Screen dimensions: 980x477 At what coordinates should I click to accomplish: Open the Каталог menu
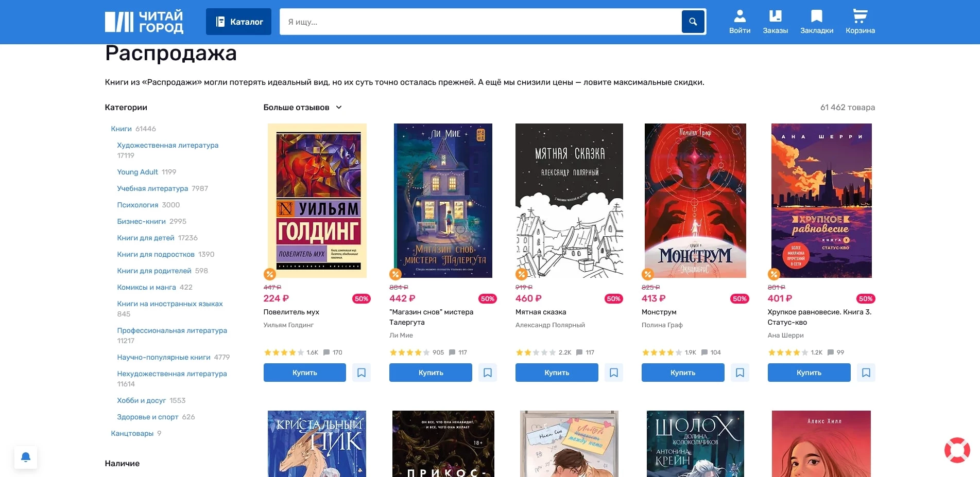click(x=238, y=22)
